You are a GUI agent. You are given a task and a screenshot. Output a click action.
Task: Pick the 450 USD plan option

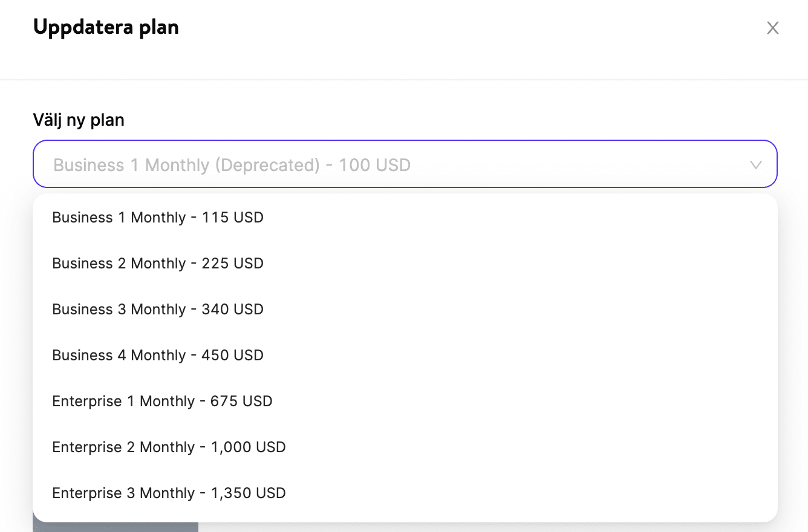tap(158, 355)
